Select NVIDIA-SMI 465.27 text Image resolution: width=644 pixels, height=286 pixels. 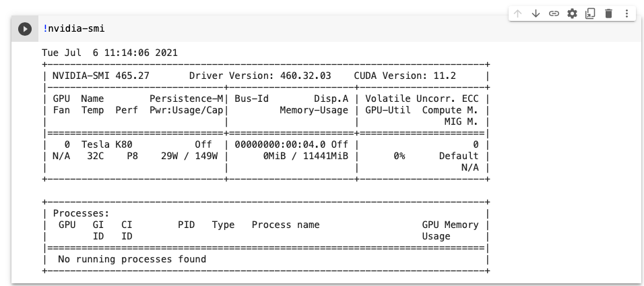pyautogui.click(x=100, y=76)
